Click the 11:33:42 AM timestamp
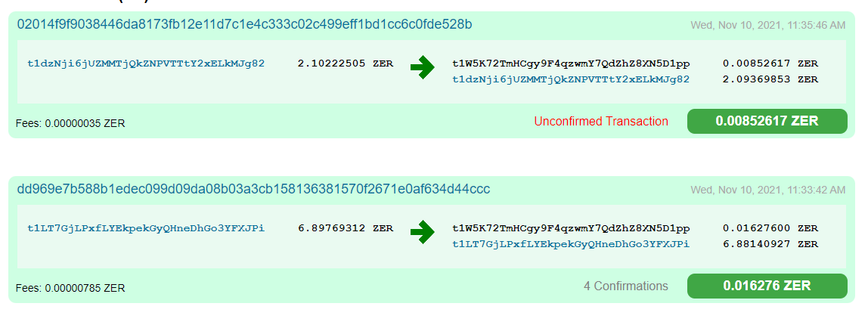This screenshot has width=868, height=328. tap(767, 190)
